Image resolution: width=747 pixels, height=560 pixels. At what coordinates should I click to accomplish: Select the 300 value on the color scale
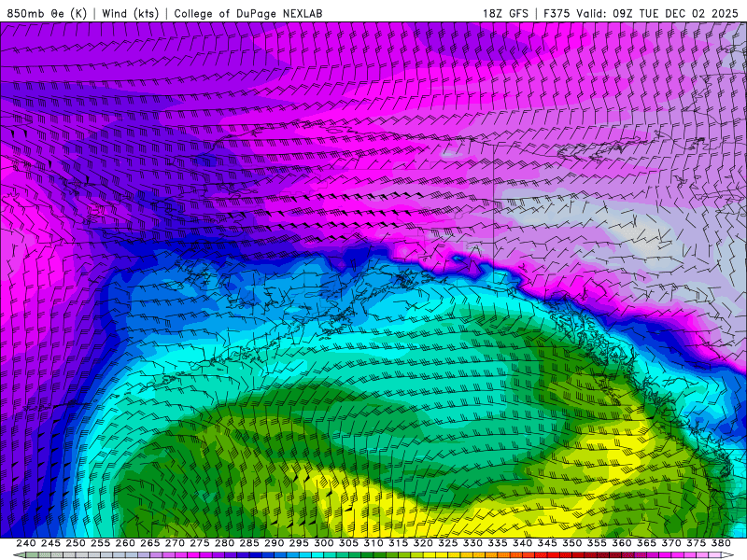pyautogui.click(x=324, y=543)
